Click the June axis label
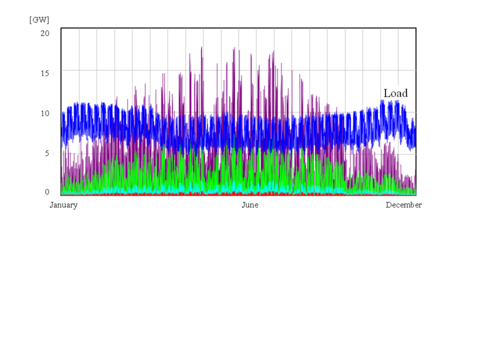Image resolution: width=480 pixels, height=360 pixels. pos(250,205)
